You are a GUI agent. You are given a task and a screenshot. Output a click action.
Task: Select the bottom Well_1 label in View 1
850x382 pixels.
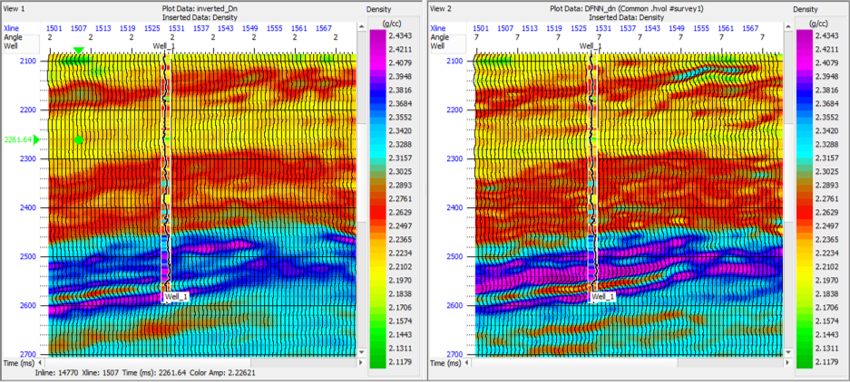pyautogui.click(x=175, y=297)
